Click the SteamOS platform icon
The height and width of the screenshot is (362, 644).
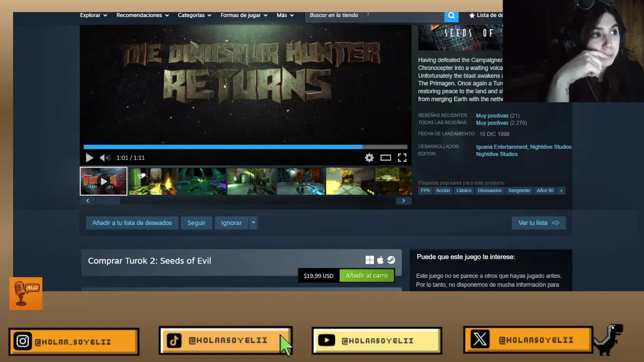point(391,260)
